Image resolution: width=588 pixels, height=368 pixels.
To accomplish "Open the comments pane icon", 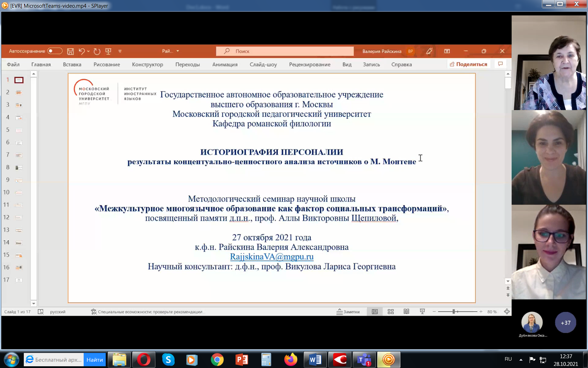I will pos(500,64).
